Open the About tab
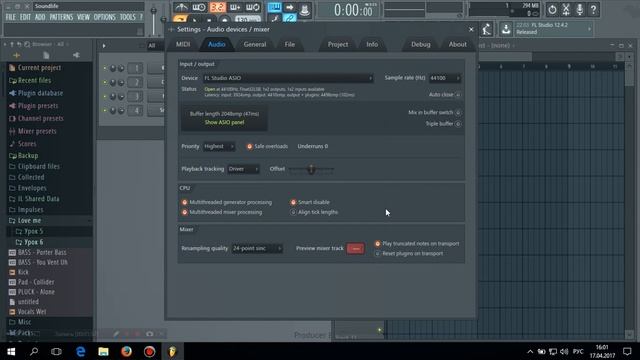 (x=458, y=44)
